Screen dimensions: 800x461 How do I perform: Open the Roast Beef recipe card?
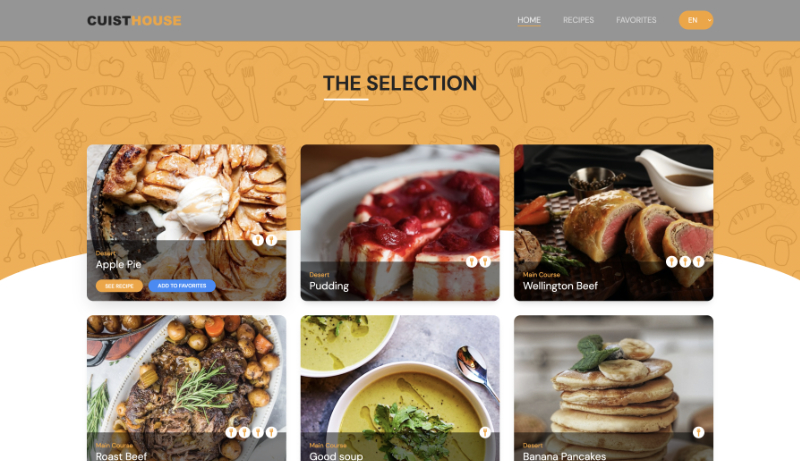pos(187,388)
